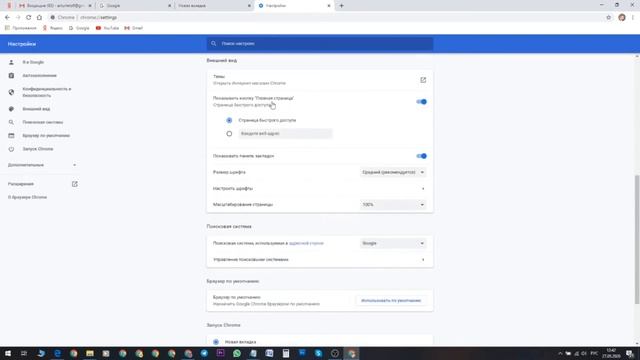Select the 'Новая вкладка' startup radio option

click(x=216, y=342)
